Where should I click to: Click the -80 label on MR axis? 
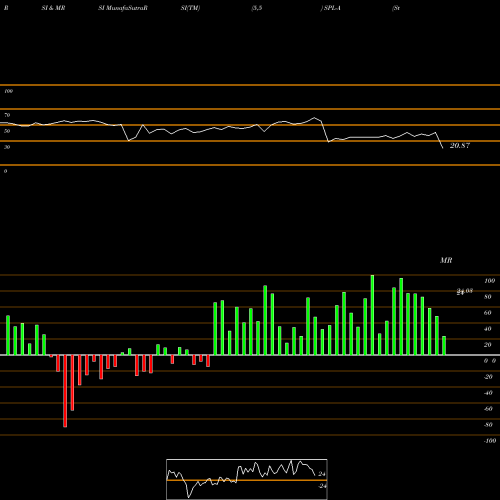pos(488,425)
